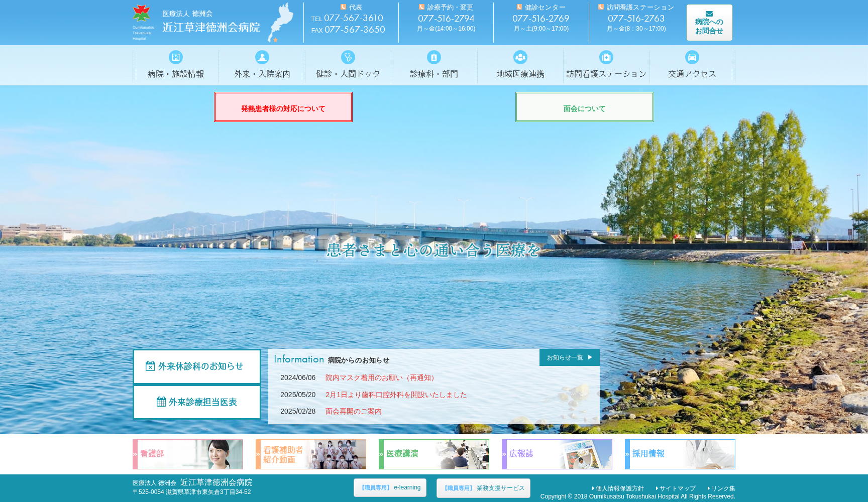
Task: Open the 採用情報 banner
Action: click(x=679, y=453)
